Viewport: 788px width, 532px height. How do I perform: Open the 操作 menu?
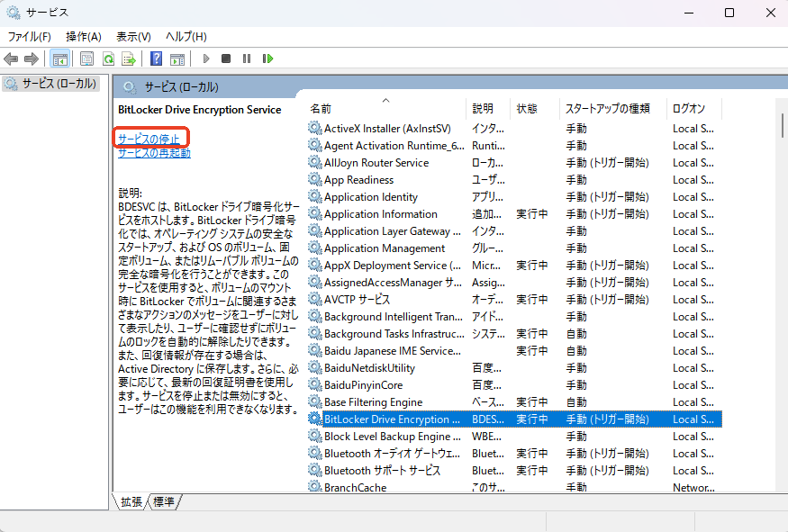tap(84, 36)
